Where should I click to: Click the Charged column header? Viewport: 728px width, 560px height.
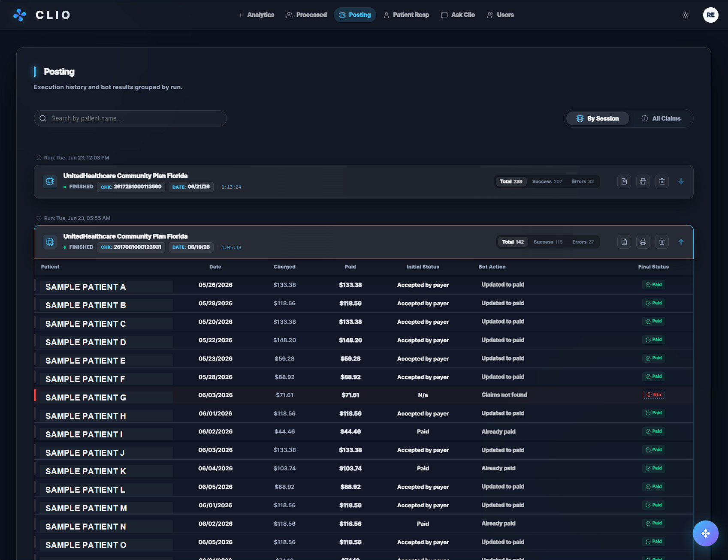(284, 267)
